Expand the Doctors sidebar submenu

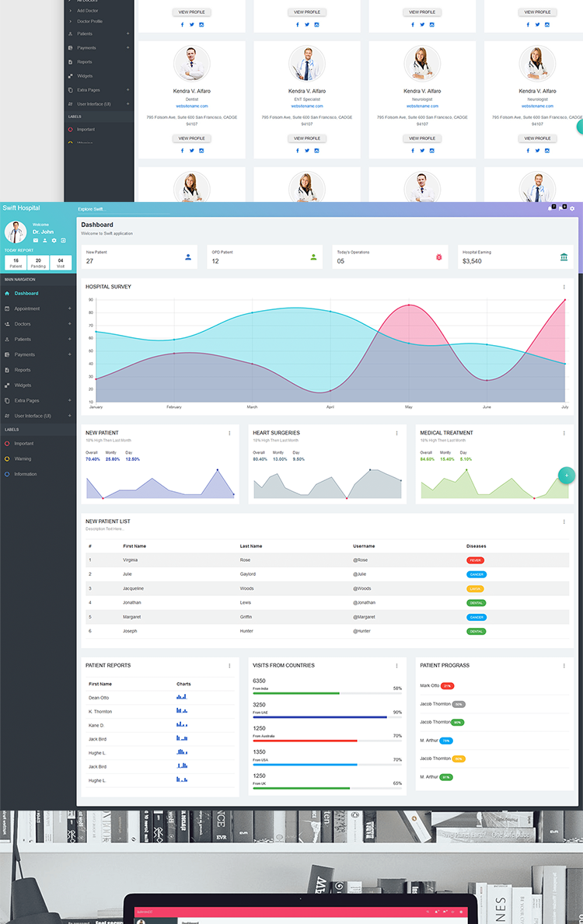pyautogui.click(x=69, y=324)
